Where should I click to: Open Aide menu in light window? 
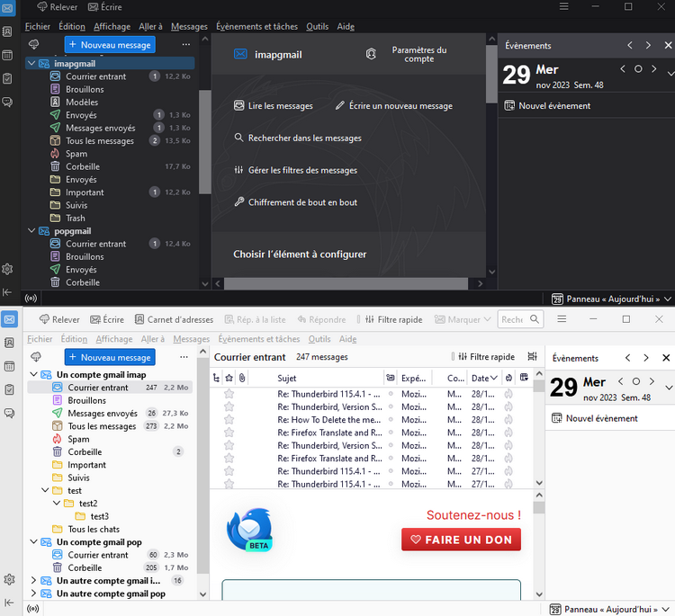pyautogui.click(x=347, y=339)
